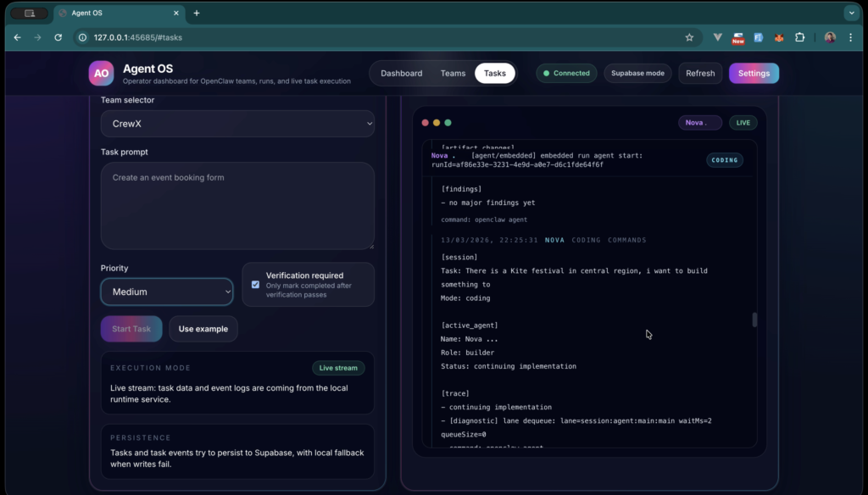Toggle the Live stream badge
Screen dimensions: 868x495
[338, 368]
